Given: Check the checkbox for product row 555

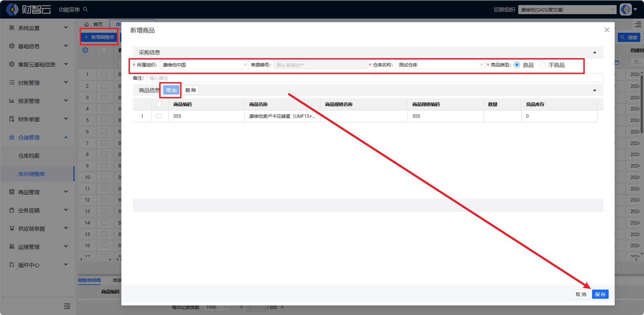Looking at the screenshot, I should (x=159, y=116).
